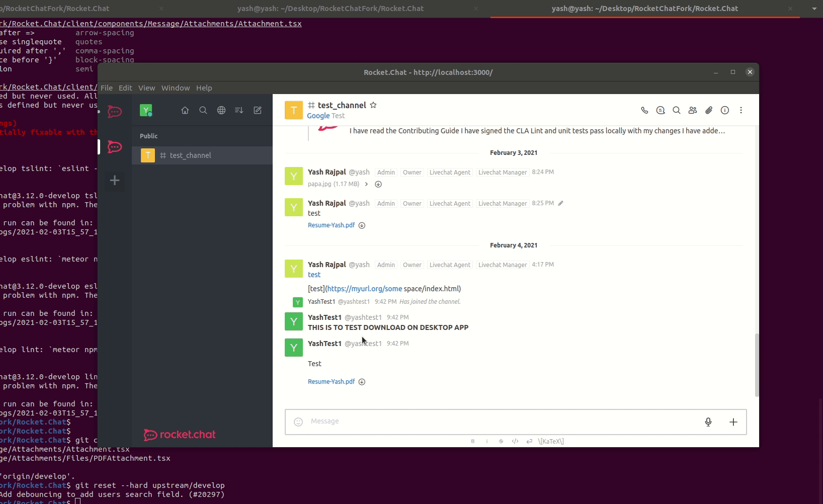823x504 pixels.
Task: Open terminal tab dropdown arrow
Action: click(814, 9)
